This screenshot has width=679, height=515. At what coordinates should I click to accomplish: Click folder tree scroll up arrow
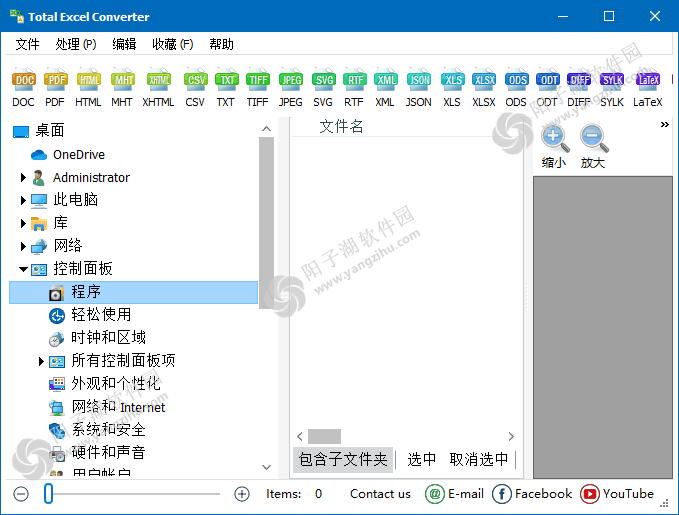pyautogui.click(x=266, y=129)
